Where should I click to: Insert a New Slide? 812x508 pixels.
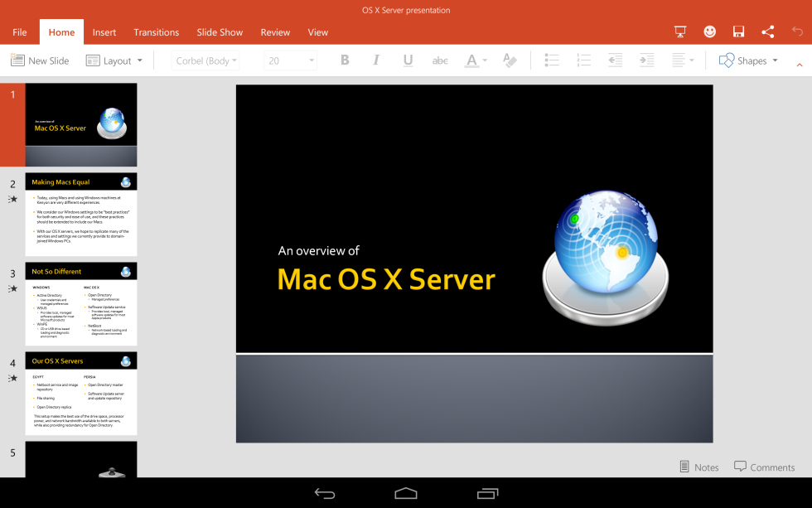coord(39,60)
